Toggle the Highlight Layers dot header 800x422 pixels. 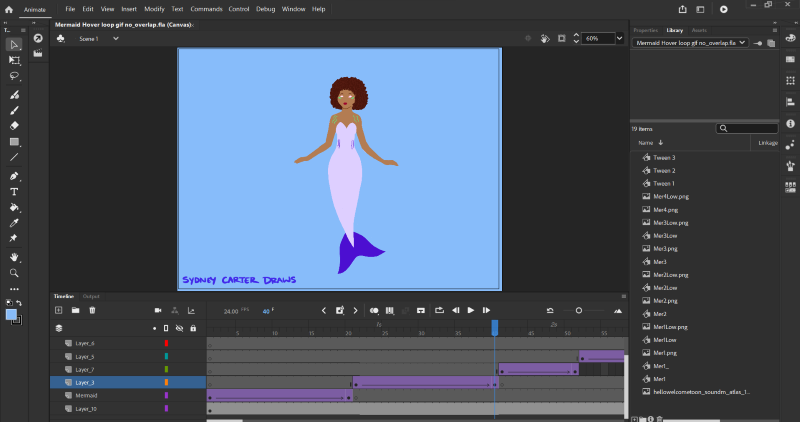155,329
